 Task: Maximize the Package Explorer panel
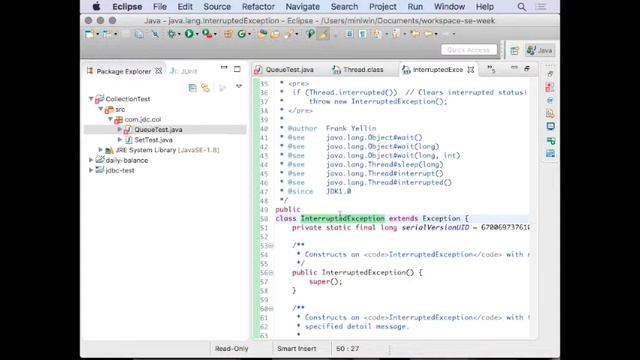pyautogui.click(x=237, y=69)
